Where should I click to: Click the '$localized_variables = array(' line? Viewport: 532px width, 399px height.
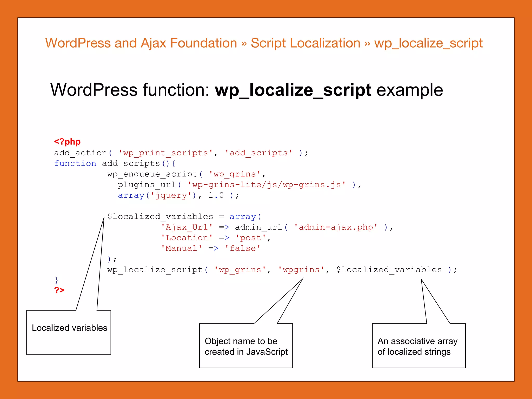[184, 216]
